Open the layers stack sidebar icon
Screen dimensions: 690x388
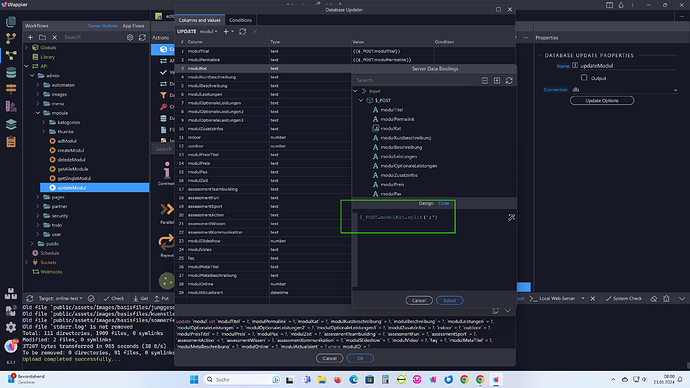point(11,124)
